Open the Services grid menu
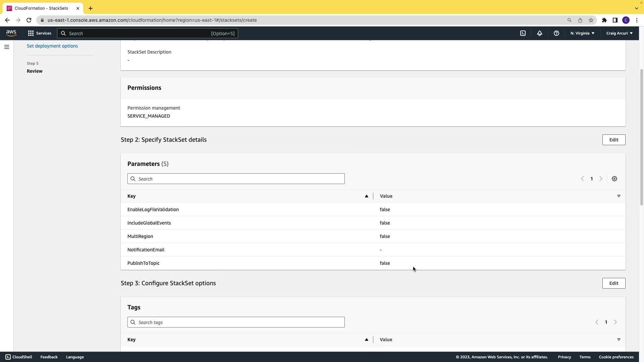The height and width of the screenshot is (362, 644). point(40,33)
